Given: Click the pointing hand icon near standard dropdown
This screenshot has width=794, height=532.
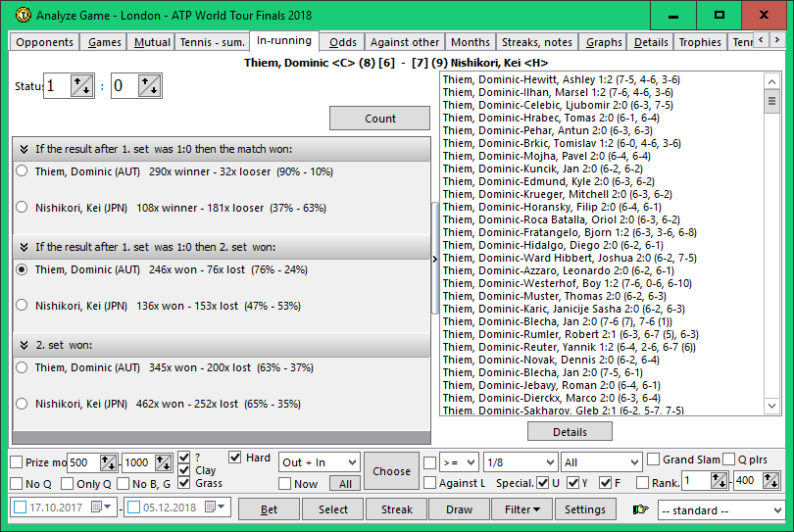Looking at the screenshot, I should pyautogui.click(x=642, y=509).
